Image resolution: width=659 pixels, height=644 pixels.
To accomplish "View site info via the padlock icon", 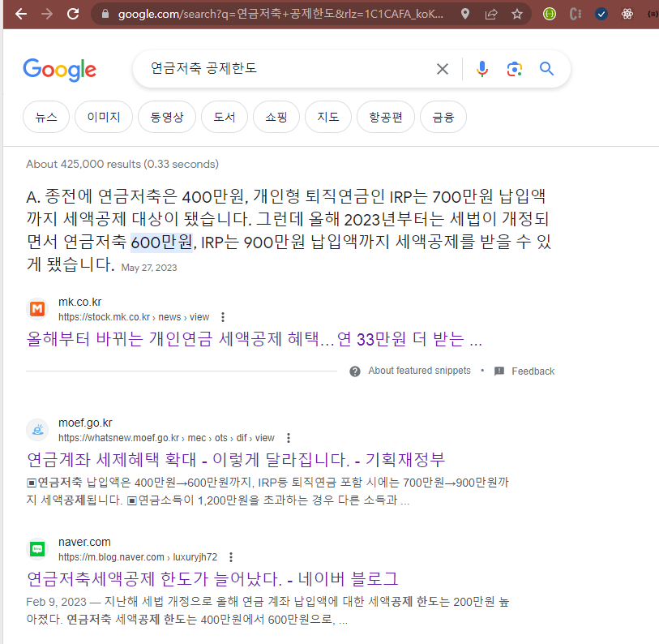I will point(105,14).
